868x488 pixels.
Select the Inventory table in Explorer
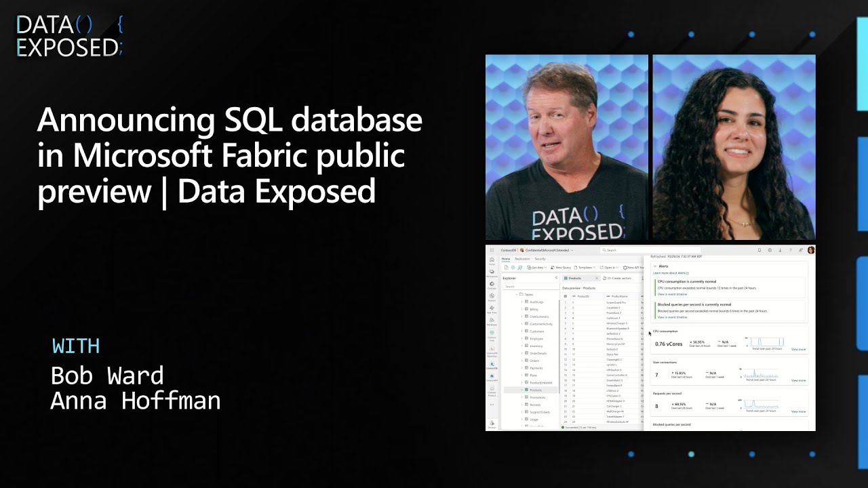[536, 346]
